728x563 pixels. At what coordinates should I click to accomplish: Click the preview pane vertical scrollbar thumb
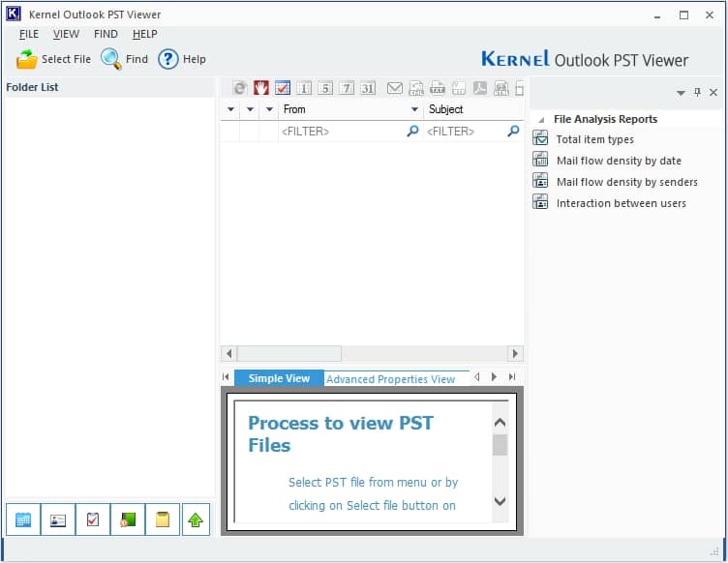pyautogui.click(x=500, y=445)
